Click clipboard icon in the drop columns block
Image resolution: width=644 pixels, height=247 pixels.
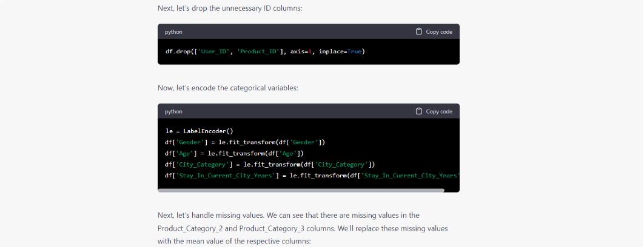point(418,31)
